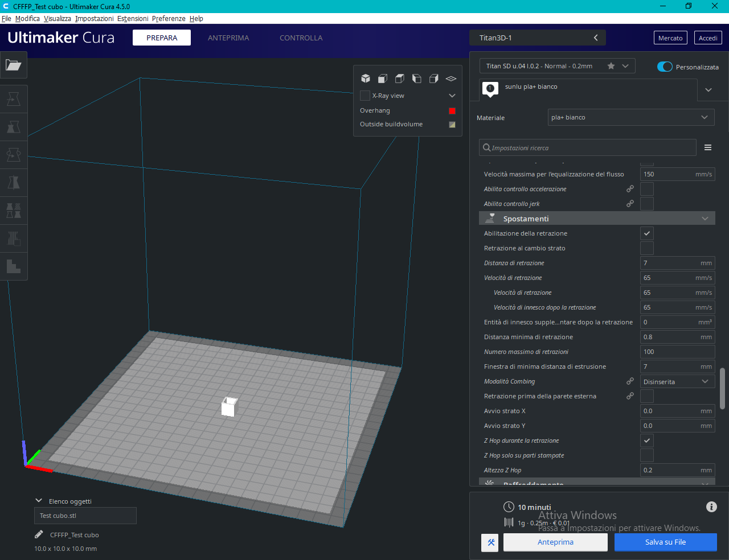Toggle the Personalizzata switch
729x560 pixels.
tap(665, 67)
